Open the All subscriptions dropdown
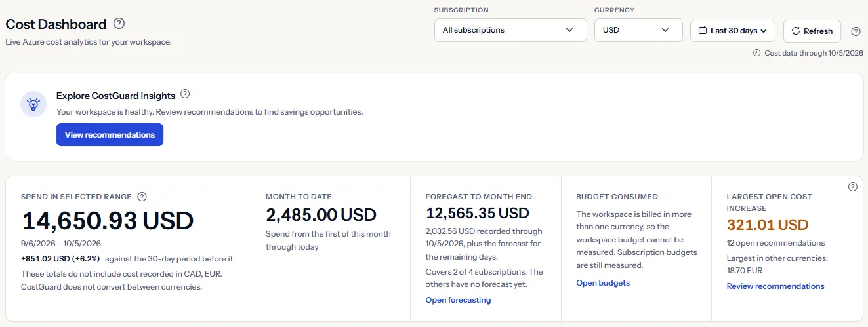 (510, 30)
